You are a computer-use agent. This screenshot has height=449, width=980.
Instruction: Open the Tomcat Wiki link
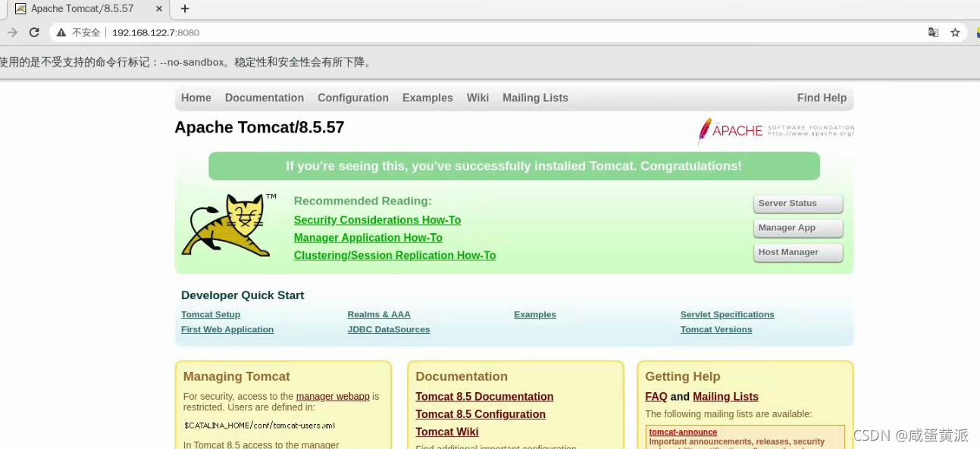(x=447, y=432)
